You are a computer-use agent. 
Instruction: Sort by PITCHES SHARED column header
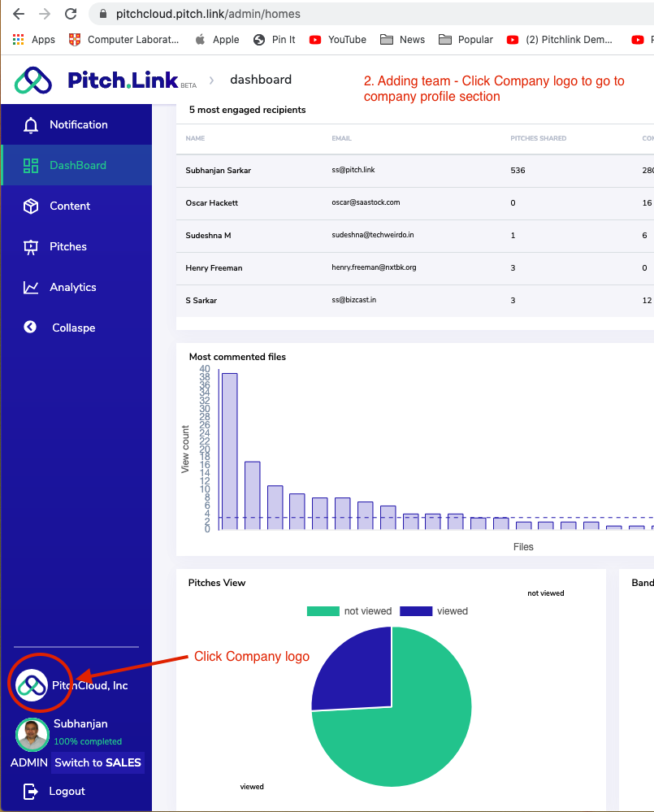tap(538, 138)
